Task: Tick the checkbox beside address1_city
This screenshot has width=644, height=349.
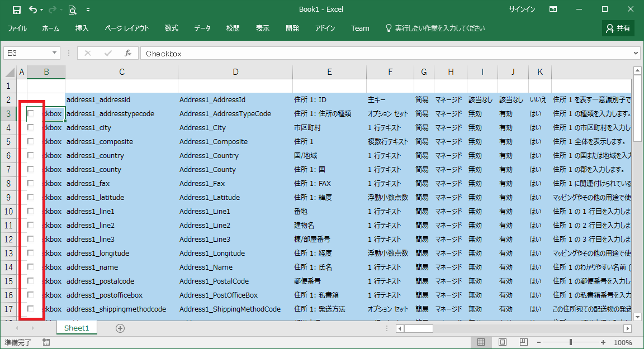Action: click(x=31, y=127)
